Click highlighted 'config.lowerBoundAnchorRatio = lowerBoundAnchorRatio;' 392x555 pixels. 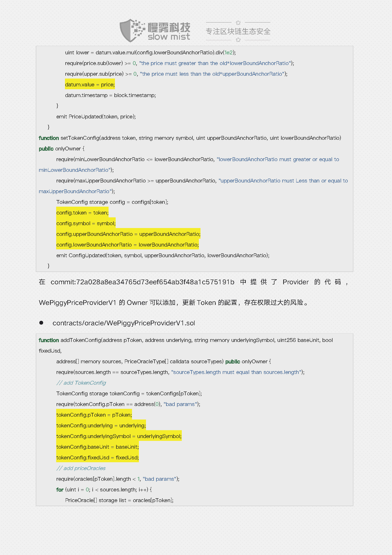point(128,245)
